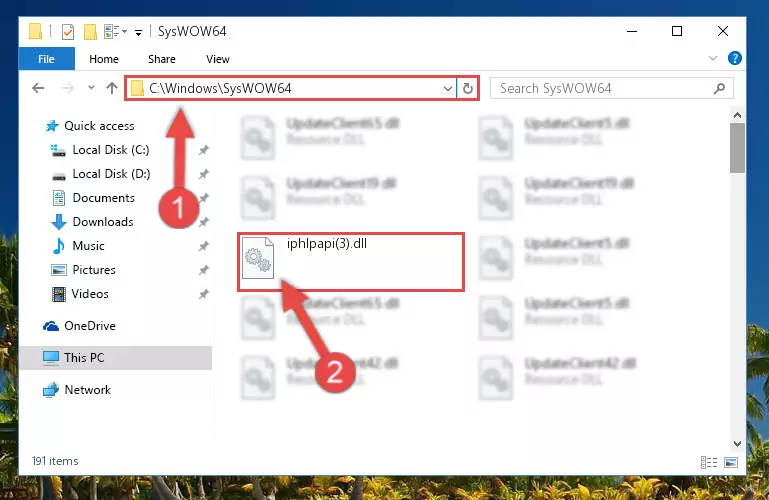
Task: Click the pin icon beside Downloads
Action: [x=204, y=222]
